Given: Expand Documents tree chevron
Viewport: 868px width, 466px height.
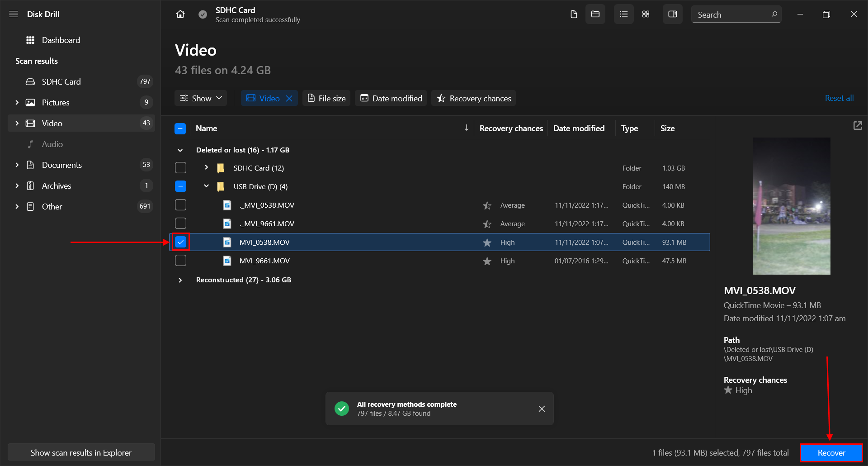Looking at the screenshot, I should tap(17, 165).
